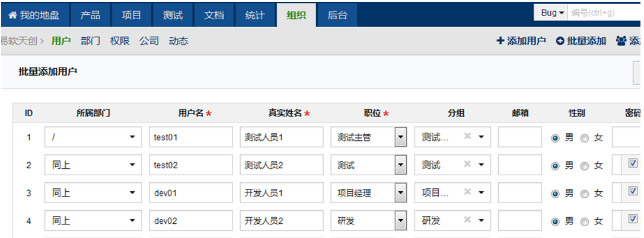644x238 pixels.
Task: Open the 权限 submenu
Action: 120,41
